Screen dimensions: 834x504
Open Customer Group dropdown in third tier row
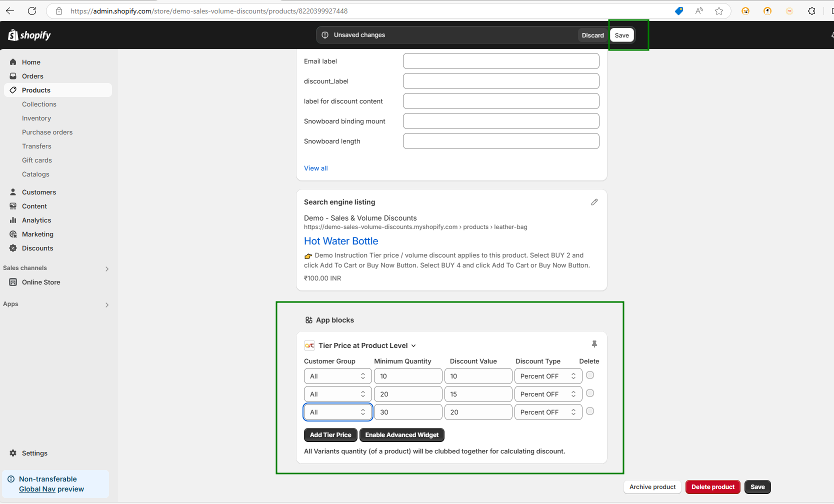pos(337,412)
